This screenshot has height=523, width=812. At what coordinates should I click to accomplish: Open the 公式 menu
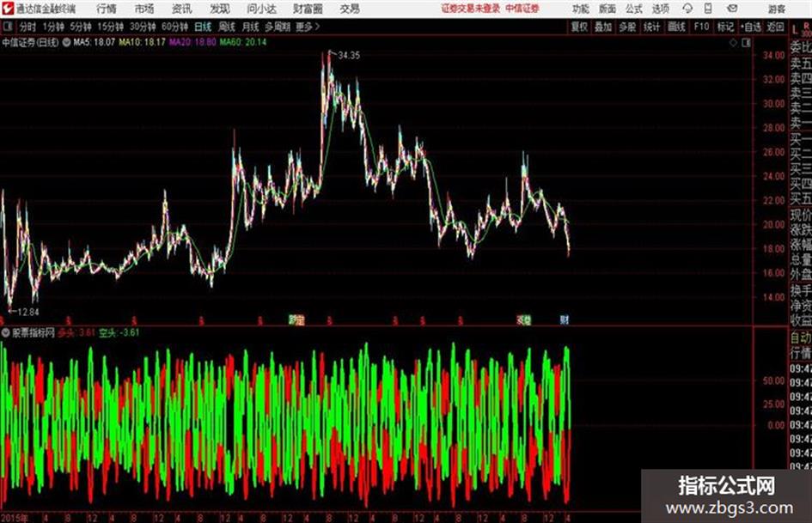click(634, 9)
